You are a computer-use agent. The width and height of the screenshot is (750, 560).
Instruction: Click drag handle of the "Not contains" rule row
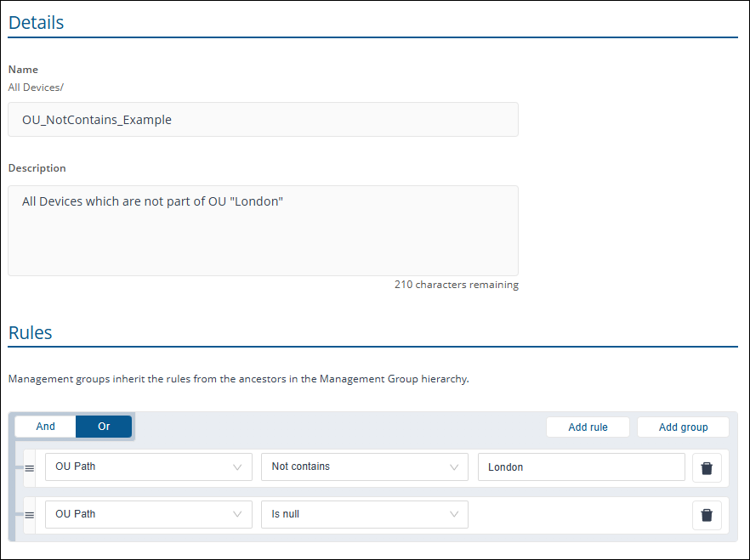29,467
